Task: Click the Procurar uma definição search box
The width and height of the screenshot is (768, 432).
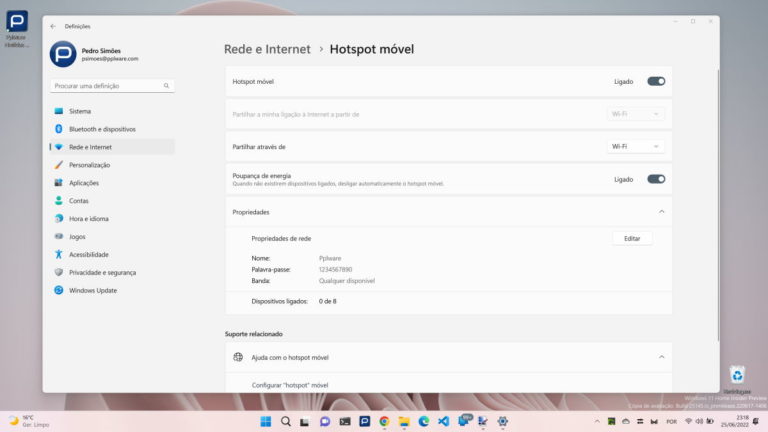Action: [112, 86]
